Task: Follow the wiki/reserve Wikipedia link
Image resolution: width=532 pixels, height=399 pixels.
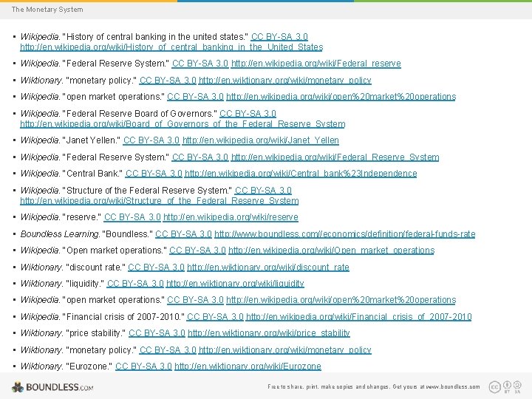Action: point(231,216)
